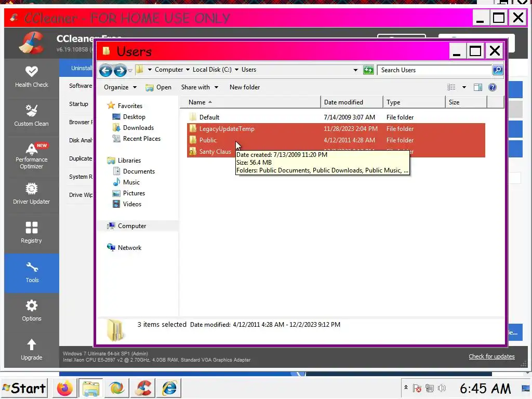Expand the Local Disk (C:) breadcrumb arrow
This screenshot has height=399, width=532.
[x=236, y=70]
